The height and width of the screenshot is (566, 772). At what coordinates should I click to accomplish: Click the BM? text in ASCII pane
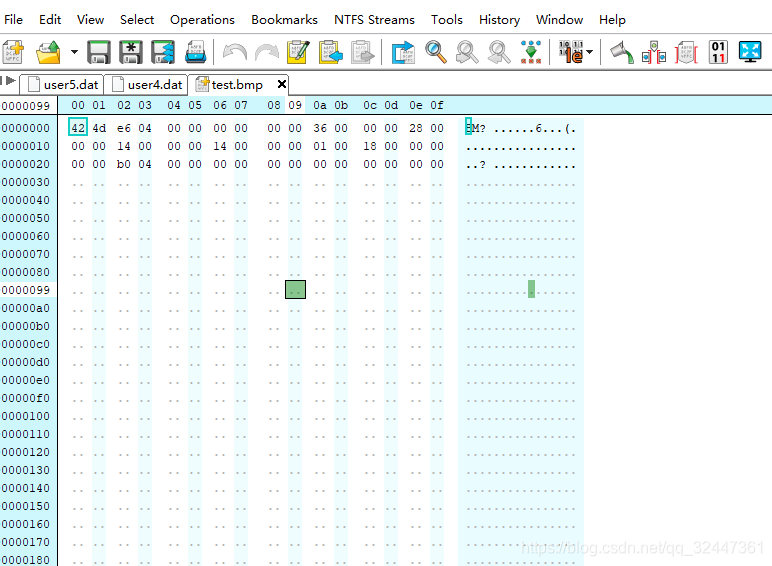476,128
